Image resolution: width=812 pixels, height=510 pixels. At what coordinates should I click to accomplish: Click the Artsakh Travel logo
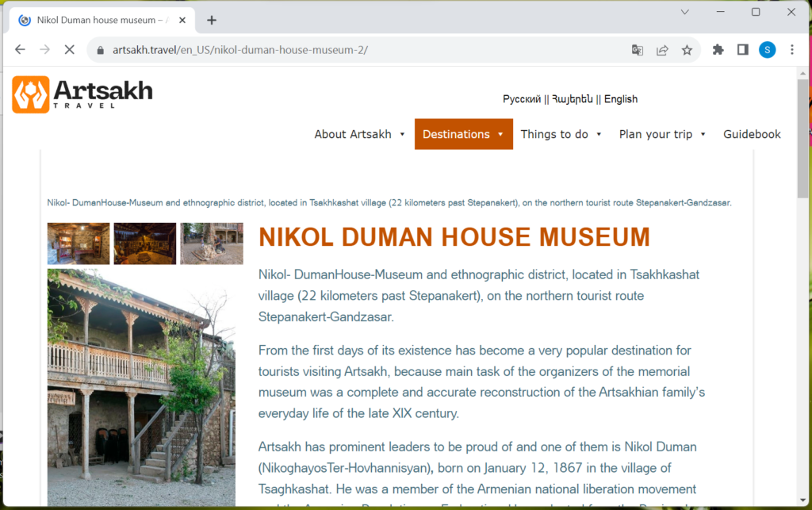pos(82,94)
